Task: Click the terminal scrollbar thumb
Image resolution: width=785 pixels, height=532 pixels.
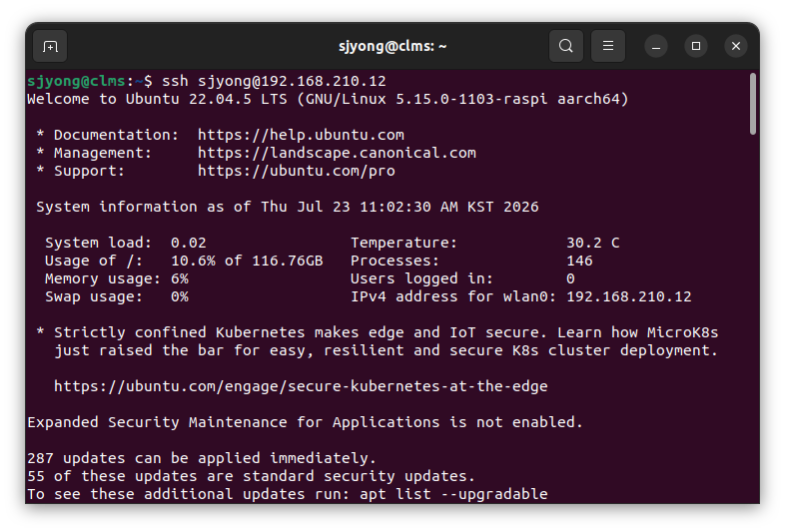Action: point(752,104)
